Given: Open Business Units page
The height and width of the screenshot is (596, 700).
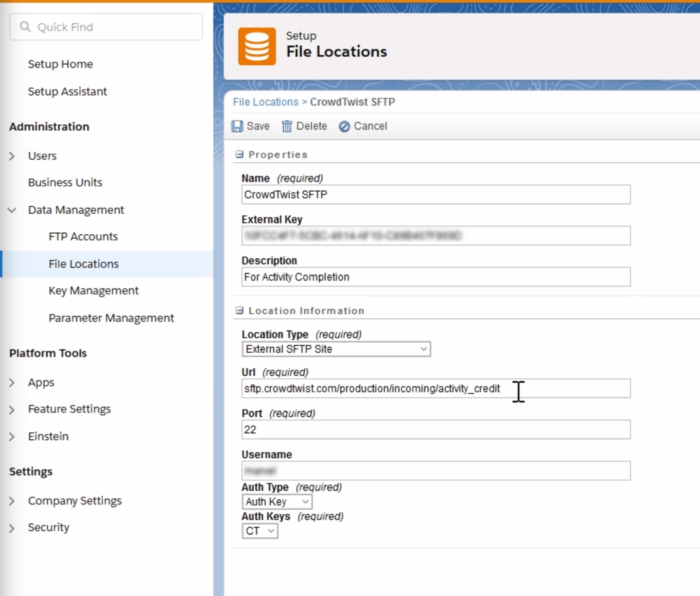Looking at the screenshot, I should coord(65,182).
